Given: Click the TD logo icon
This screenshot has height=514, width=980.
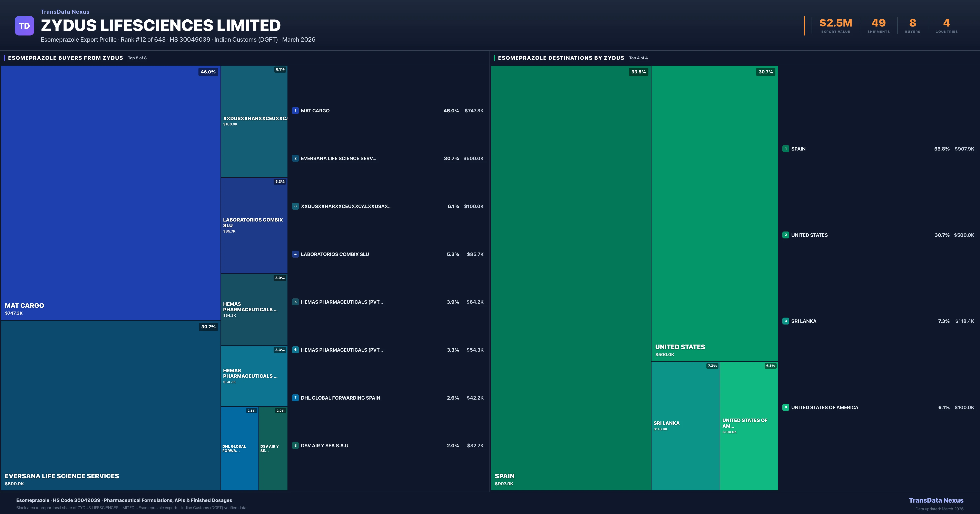Looking at the screenshot, I should click(24, 26).
